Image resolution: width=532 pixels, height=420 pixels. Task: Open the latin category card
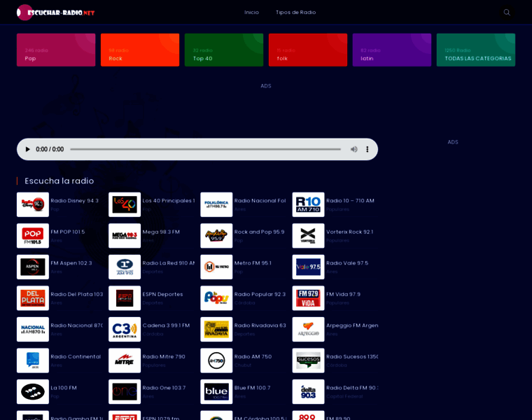pyautogui.click(x=392, y=50)
